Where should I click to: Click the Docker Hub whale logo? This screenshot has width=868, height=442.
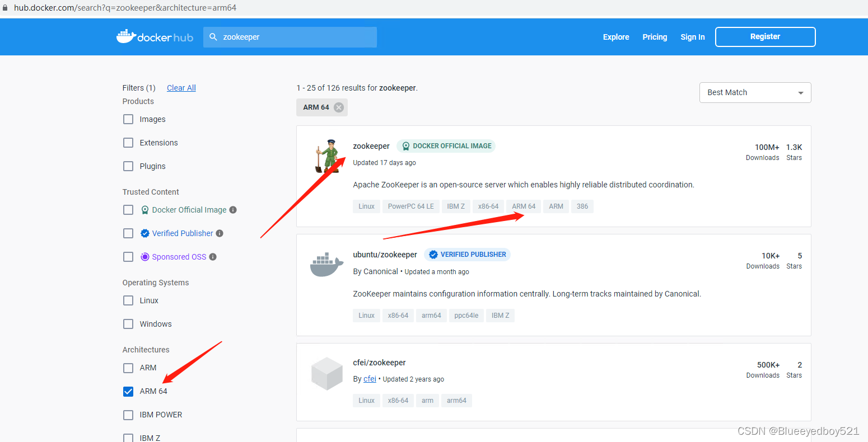coord(155,37)
